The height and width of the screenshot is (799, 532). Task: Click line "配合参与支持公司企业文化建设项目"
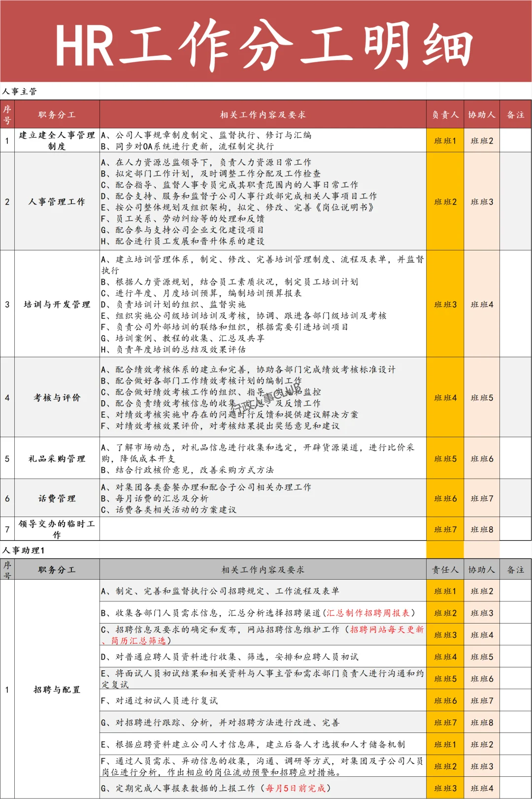pyautogui.click(x=183, y=230)
